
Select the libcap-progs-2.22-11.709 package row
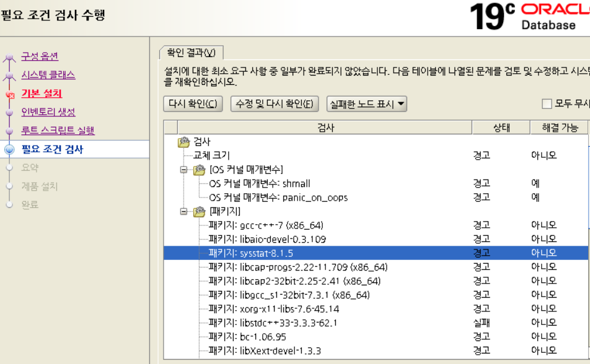(376, 267)
